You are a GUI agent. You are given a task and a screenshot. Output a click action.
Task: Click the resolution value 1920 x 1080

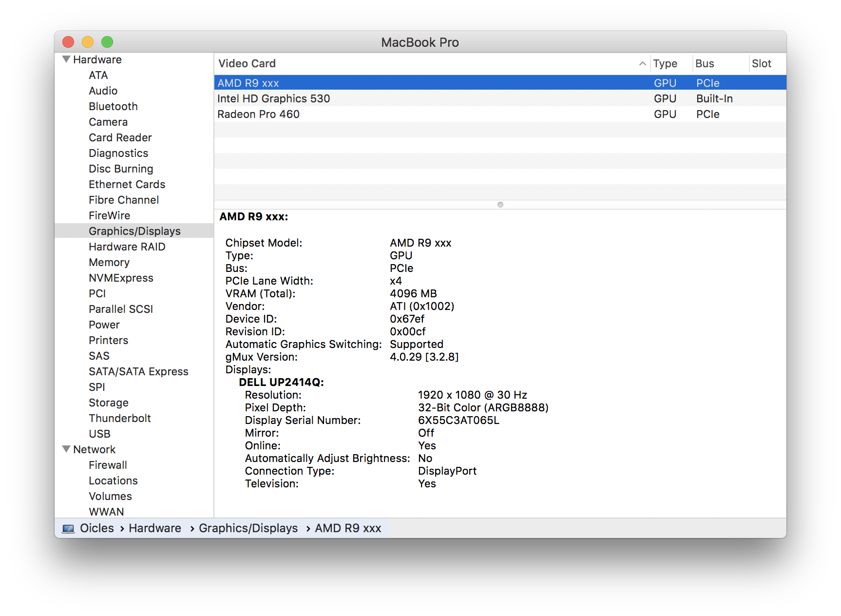pyautogui.click(x=473, y=395)
